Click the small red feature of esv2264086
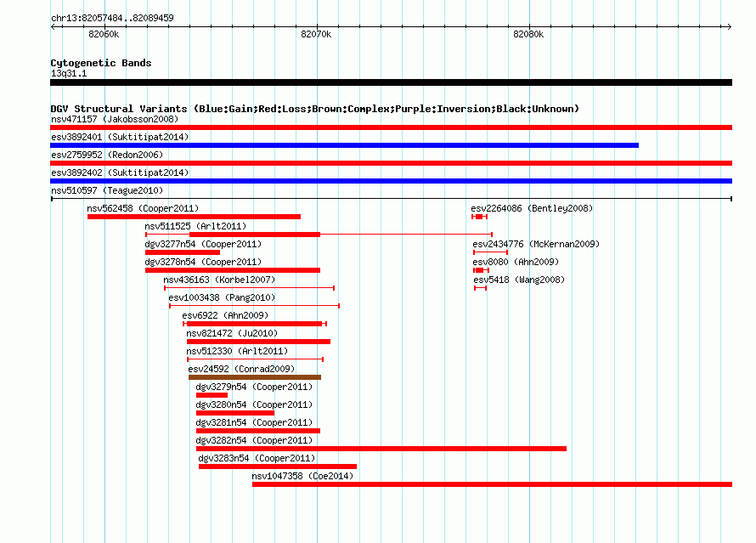Image resolution: width=756 pixels, height=543 pixels. pos(479,217)
